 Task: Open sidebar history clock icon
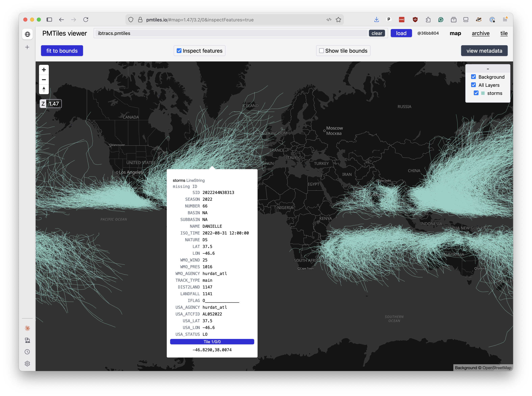point(27,352)
